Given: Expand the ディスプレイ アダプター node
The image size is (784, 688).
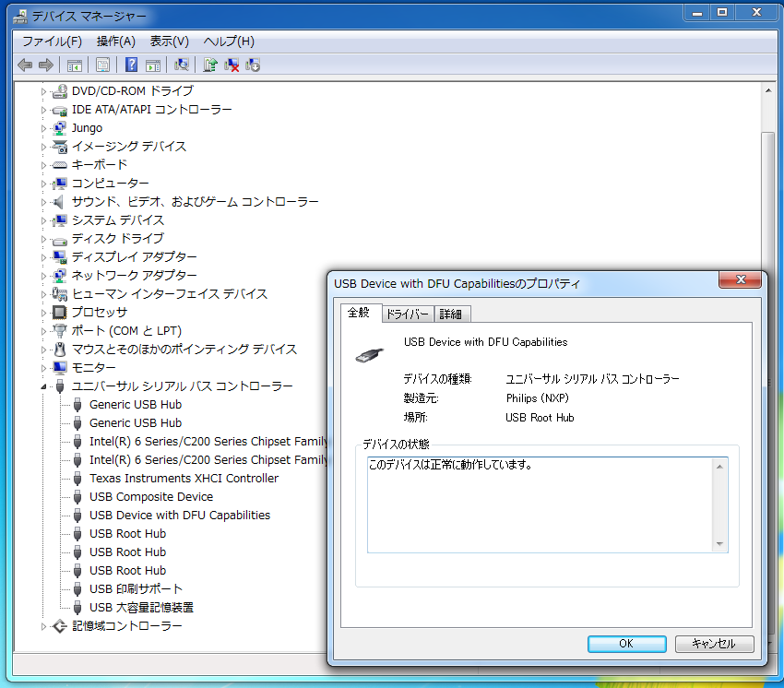Looking at the screenshot, I should tap(43, 257).
